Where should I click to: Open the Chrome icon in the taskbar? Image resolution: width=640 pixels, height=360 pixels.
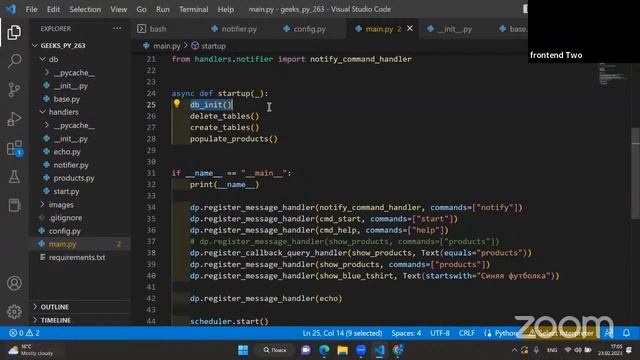coord(398,350)
